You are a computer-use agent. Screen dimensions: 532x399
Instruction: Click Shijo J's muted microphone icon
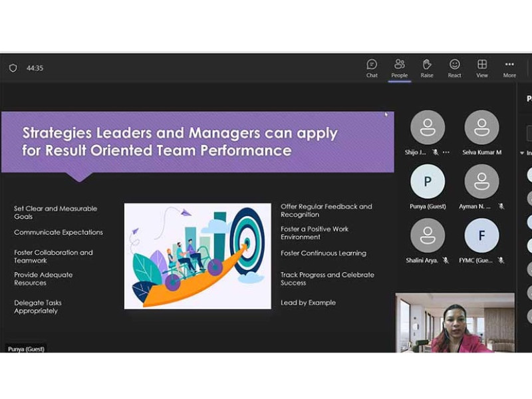tap(436, 152)
